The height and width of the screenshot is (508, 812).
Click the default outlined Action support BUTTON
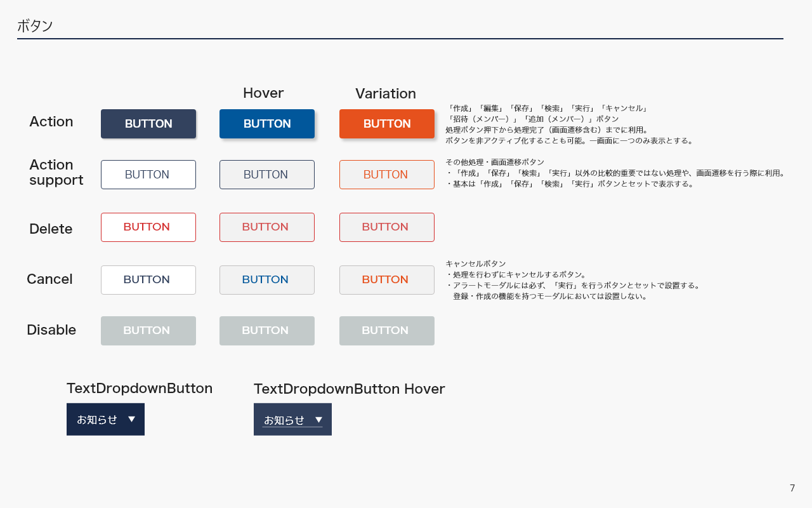pos(148,175)
